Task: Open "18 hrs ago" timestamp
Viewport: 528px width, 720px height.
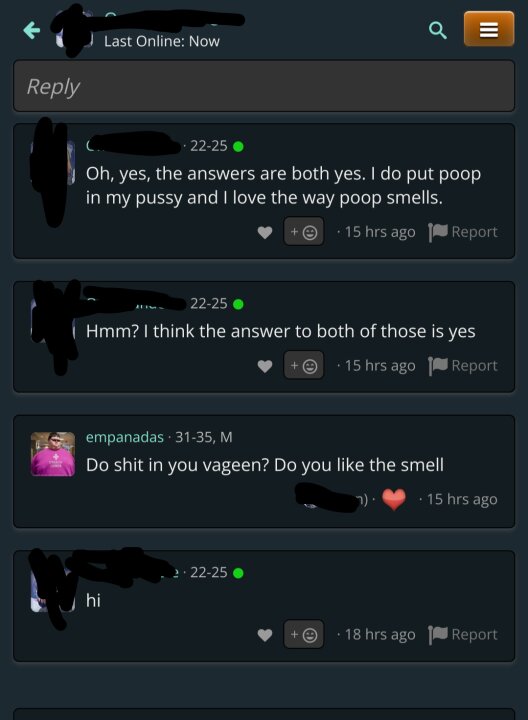Action: point(380,635)
